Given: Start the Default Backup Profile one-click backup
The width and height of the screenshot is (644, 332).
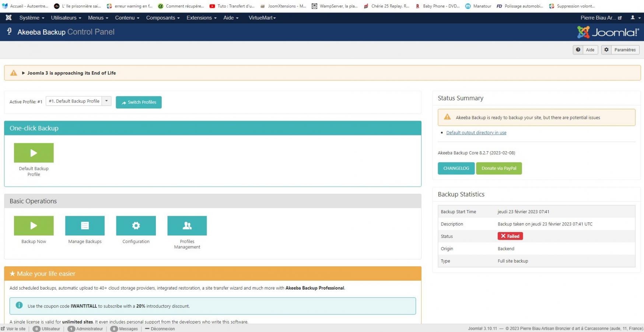Looking at the screenshot, I should (34, 153).
